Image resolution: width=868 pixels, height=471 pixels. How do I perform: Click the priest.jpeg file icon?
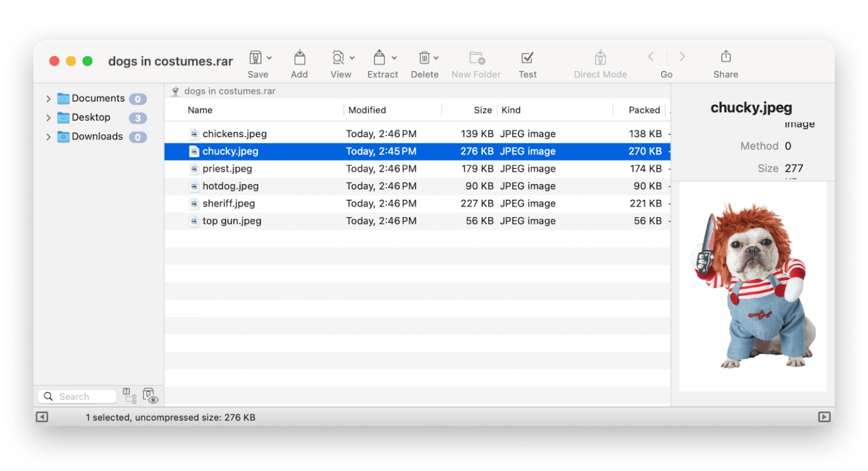pyautogui.click(x=194, y=169)
